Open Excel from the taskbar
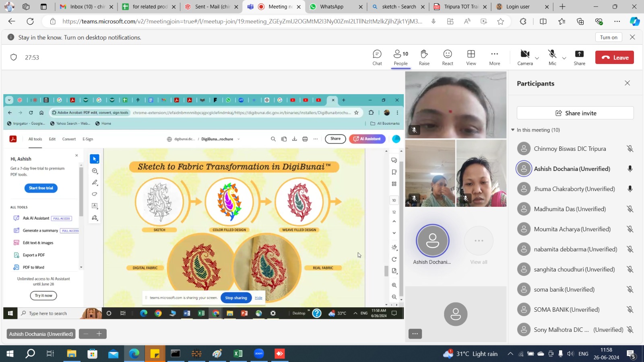 coord(238,354)
